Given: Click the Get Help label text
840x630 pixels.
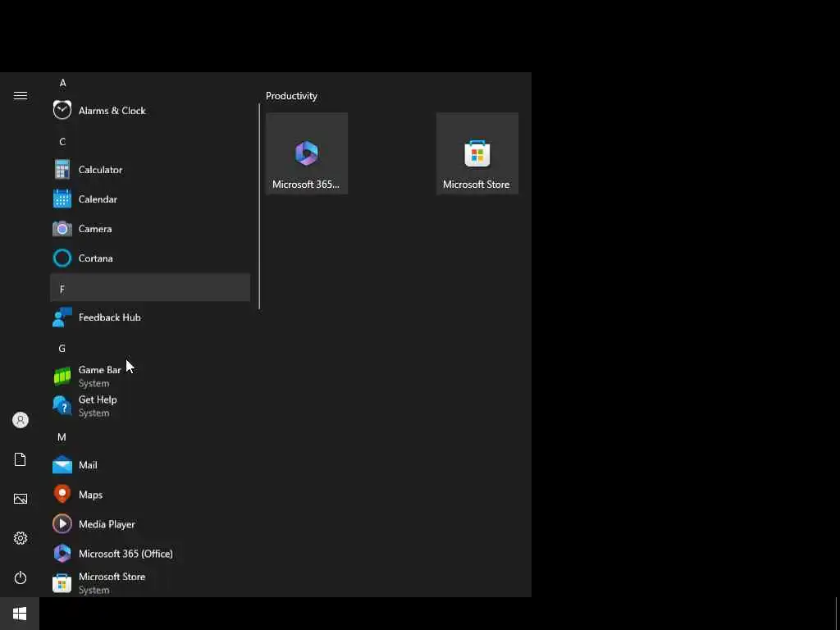Looking at the screenshot, I should [x=98, y=399].
